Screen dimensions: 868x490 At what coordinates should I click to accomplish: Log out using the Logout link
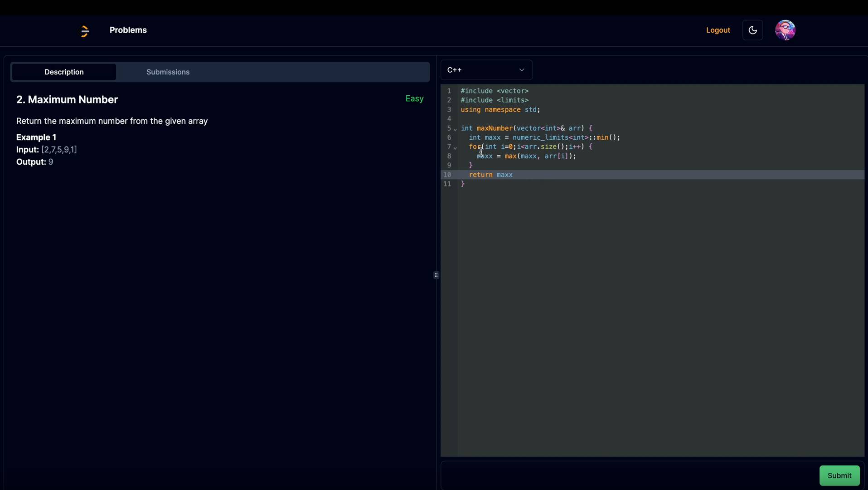[x=718, y=30]
